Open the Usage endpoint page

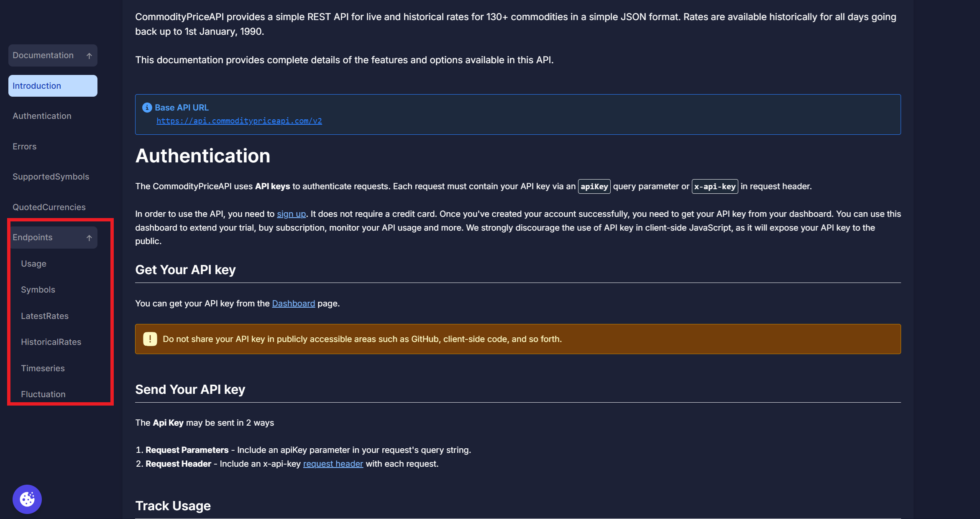coord(33,264)
